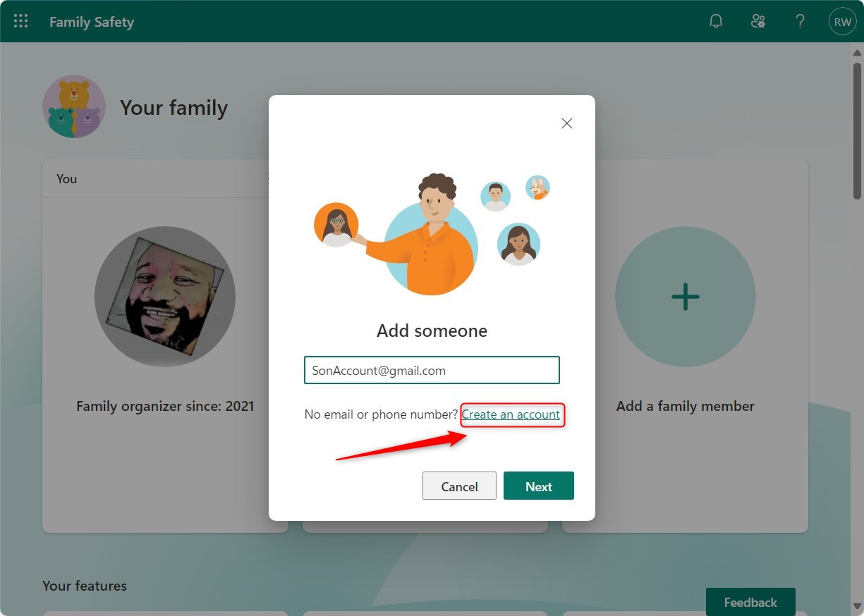Click the Cancel button
Viewport: 864px width, 616px height.
(459, 486)
